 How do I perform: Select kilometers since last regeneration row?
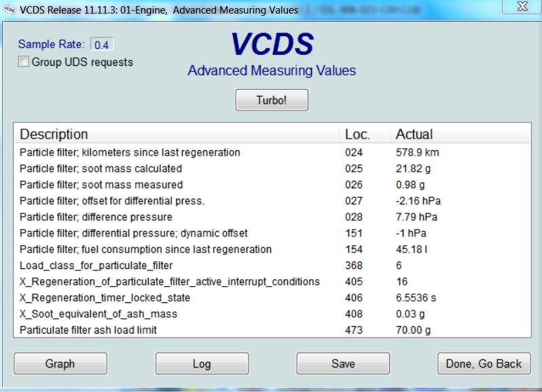click(130, 152)
